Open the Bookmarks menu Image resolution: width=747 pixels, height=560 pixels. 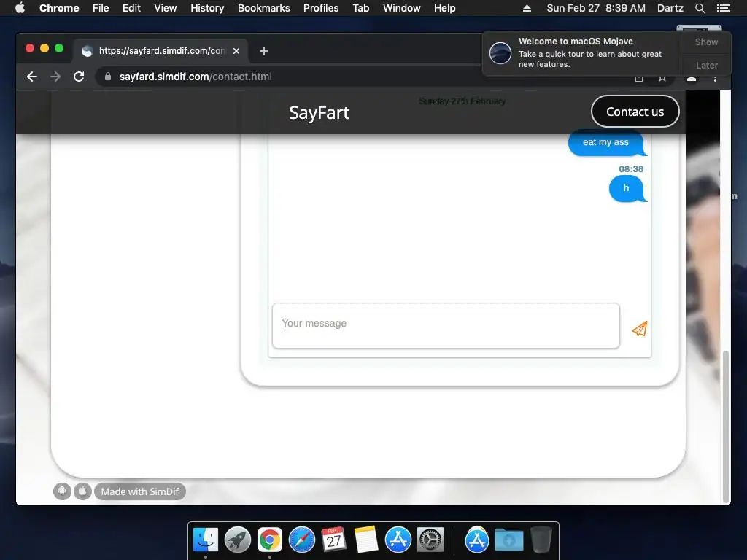(x=264, y=8)
